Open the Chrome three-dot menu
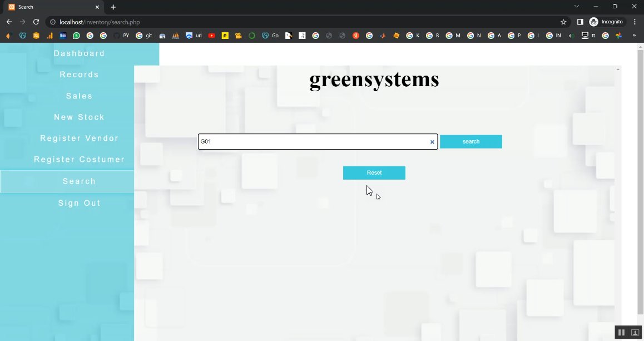This screenshot has height=341, width=644. [x=635, y=22]
